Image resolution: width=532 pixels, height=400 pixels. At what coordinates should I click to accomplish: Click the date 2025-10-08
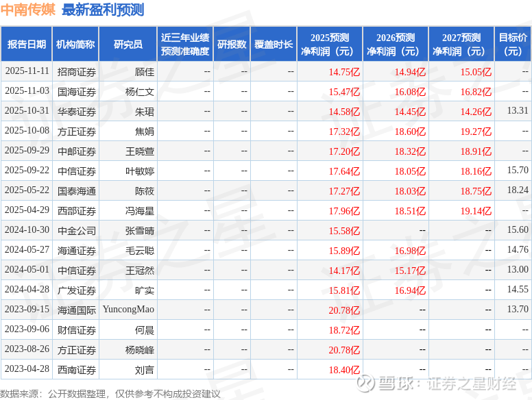click(x=27, y=131)
